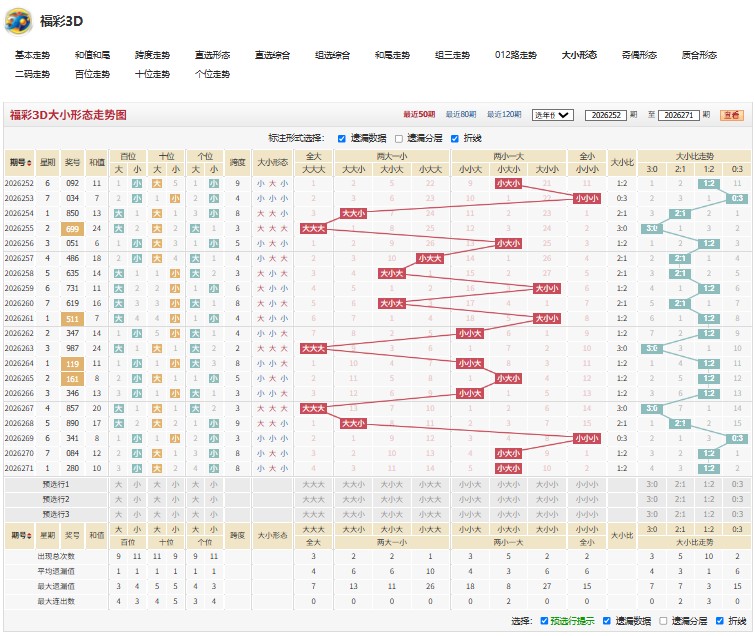Open the 直选形态 page
This screenshot has height=636, width=755.
212,55
